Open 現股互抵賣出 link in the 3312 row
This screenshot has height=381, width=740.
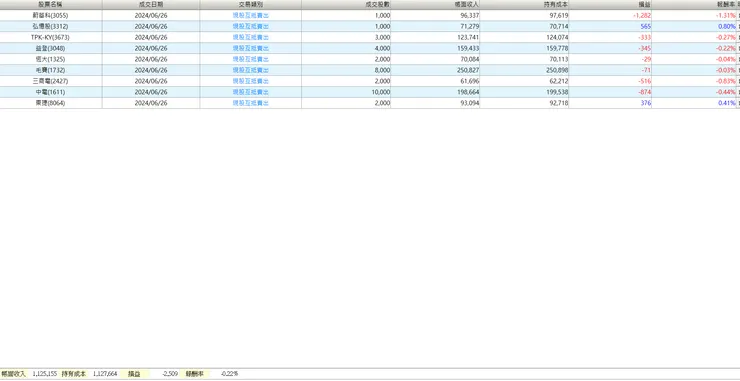[251, 26]
